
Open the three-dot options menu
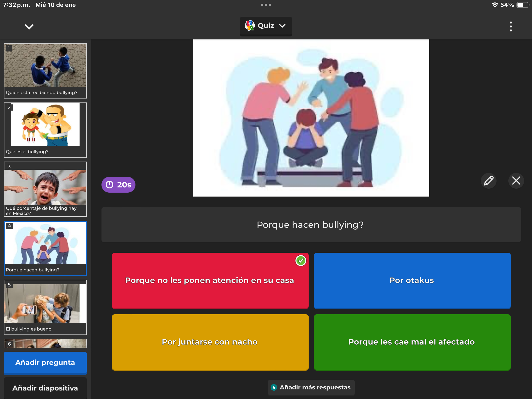coord(511,26)
